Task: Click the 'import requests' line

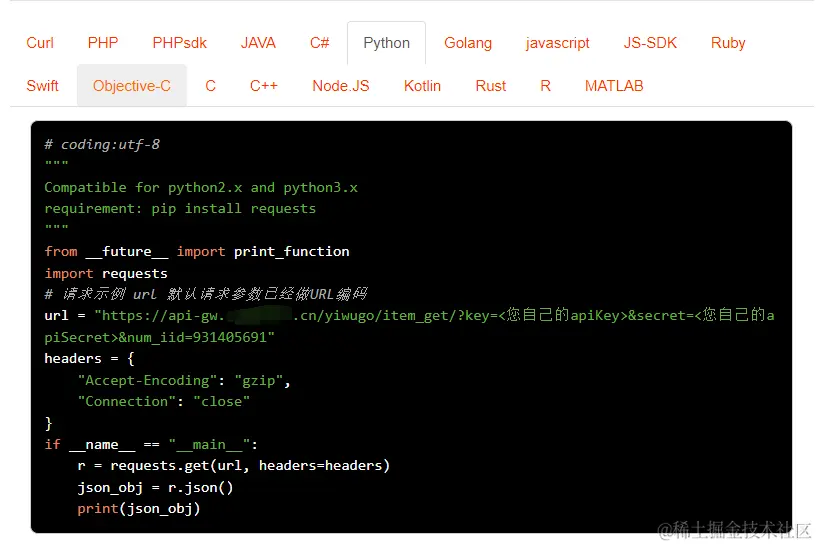Action: tap(106, 273)
